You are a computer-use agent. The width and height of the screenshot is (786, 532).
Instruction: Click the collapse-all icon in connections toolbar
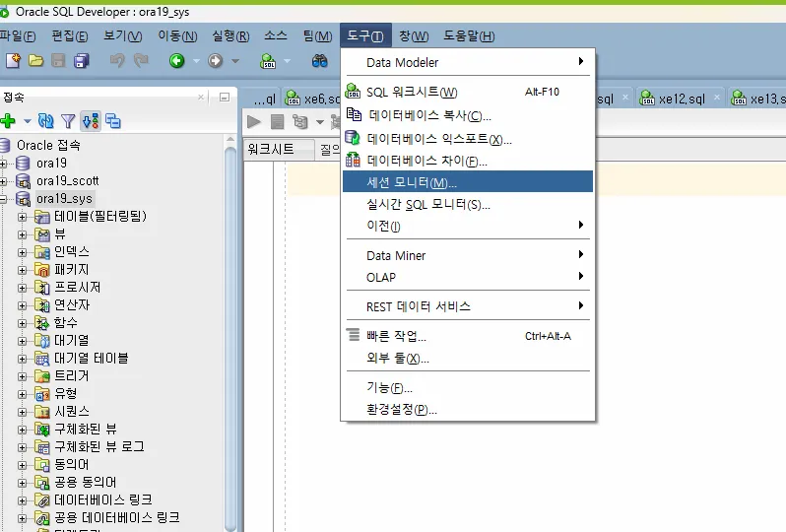click(x=113, y=121)
